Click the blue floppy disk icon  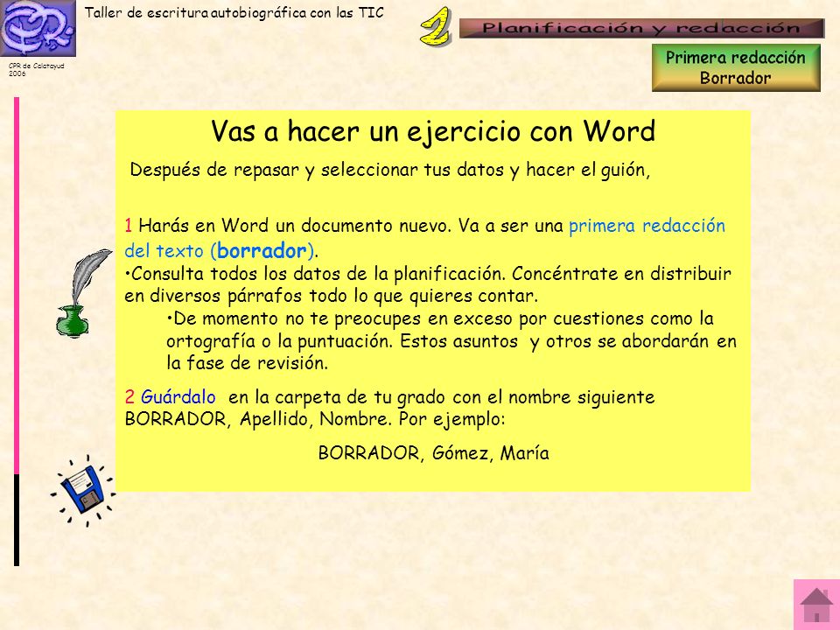(83, 490)
